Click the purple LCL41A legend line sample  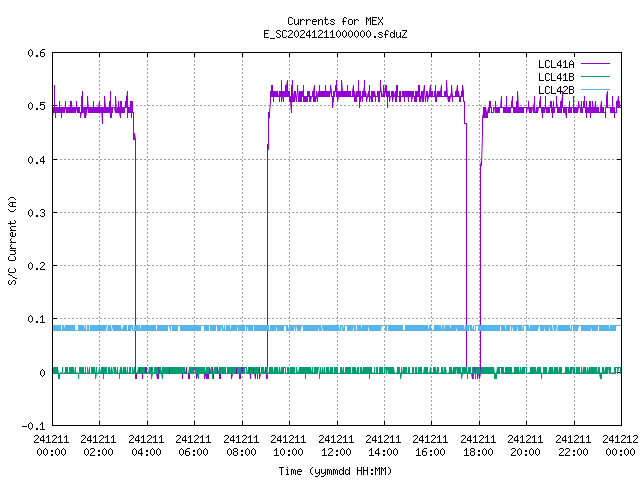click(x=595, y=64)
